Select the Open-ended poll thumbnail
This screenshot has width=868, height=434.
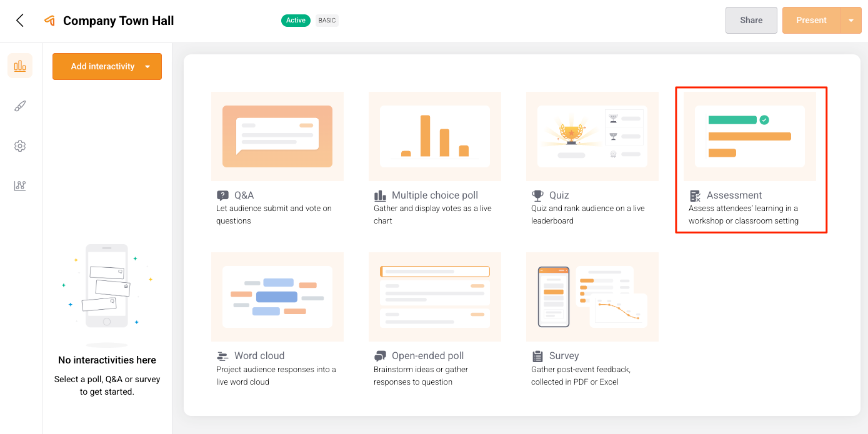click(435, 297)
